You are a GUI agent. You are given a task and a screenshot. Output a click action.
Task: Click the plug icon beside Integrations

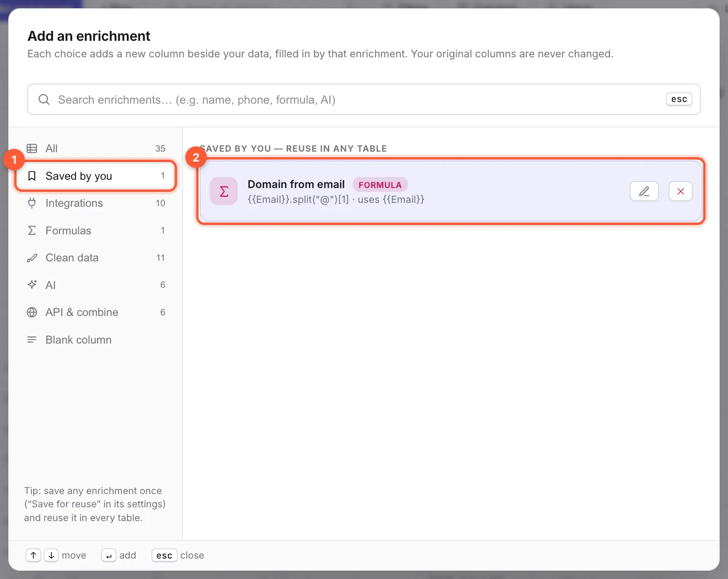(x=32, y=203)
